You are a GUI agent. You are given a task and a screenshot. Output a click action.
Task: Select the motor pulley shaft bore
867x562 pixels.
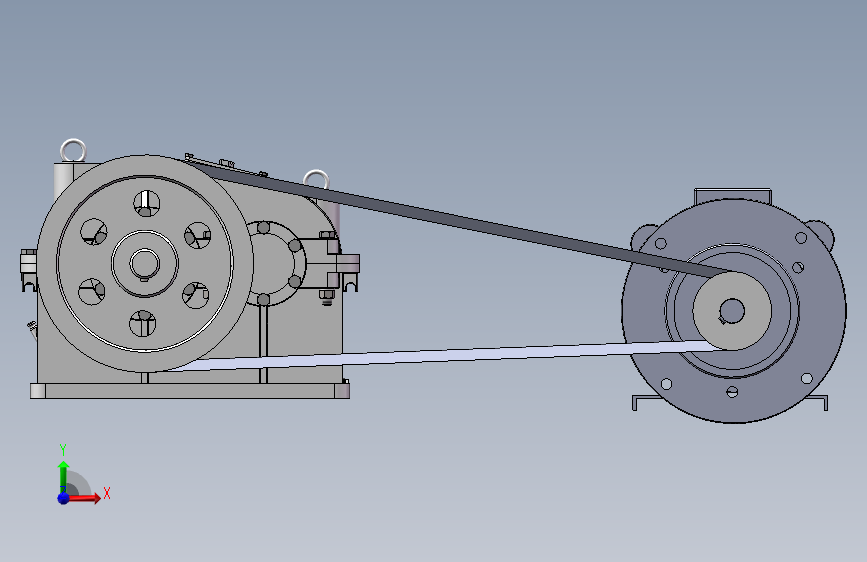[x=732, y=311]
